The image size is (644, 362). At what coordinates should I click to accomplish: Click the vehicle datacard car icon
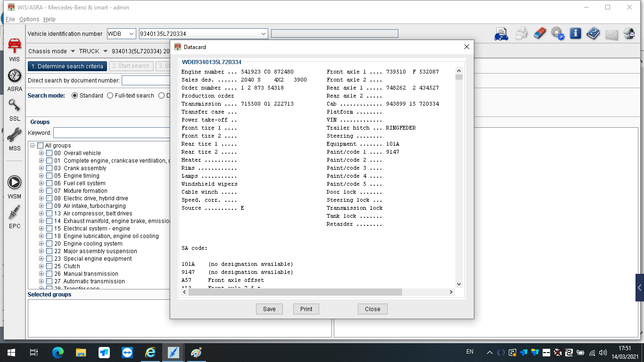tap(501, 34)
